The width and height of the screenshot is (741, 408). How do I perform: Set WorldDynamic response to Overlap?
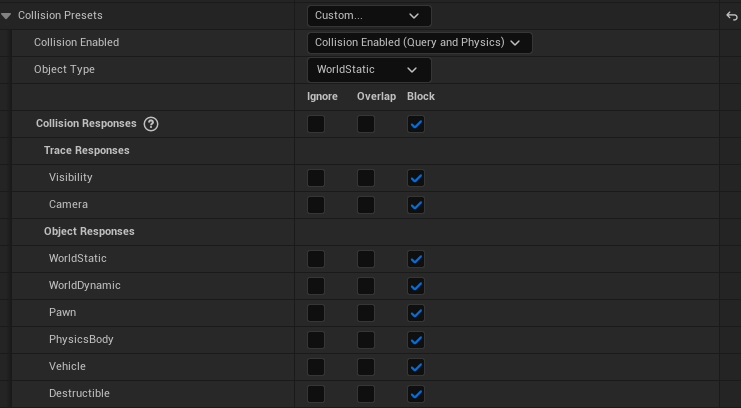tap(366, 286)
